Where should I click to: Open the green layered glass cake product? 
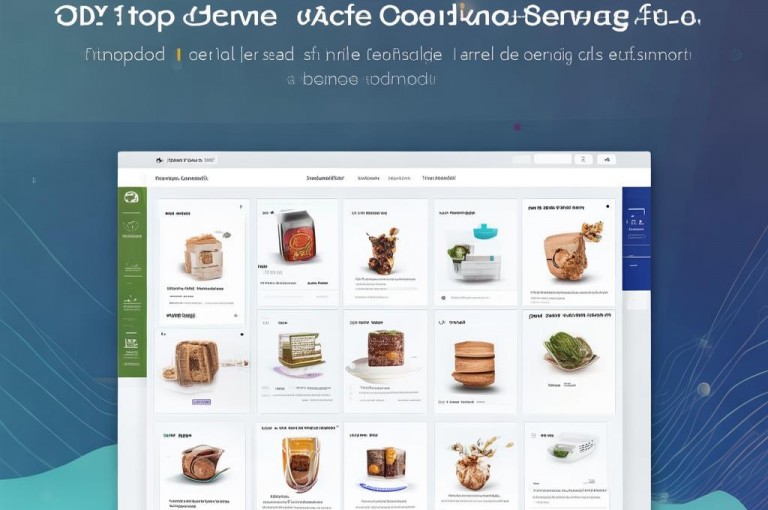pos(301,350)
